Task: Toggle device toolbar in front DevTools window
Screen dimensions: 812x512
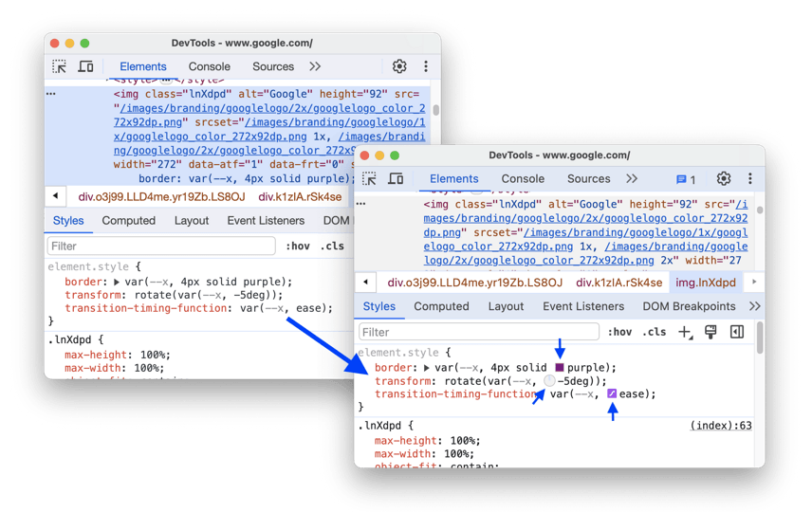Action: 397,179
